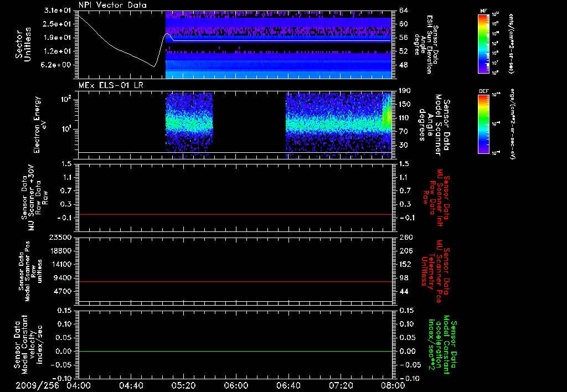Screen dimensions: 567x392
Task: Click the '4700' scanner position tick value
Action: [x=63, y=291]
